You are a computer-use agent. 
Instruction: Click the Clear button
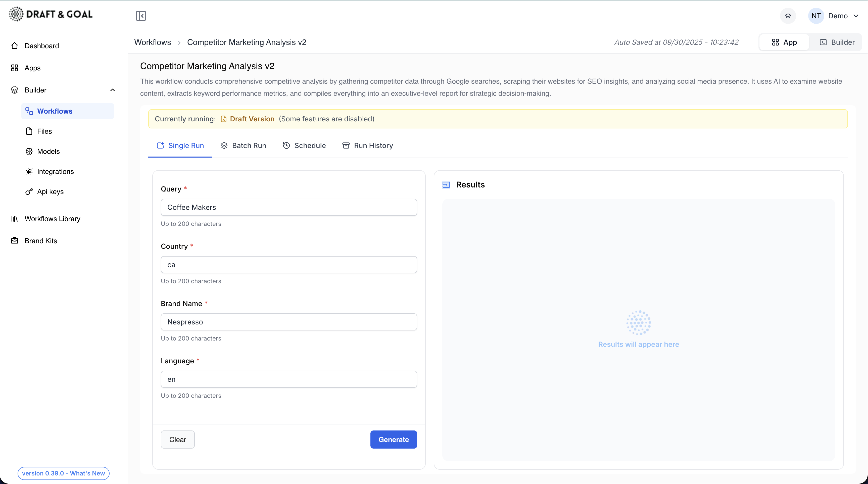click(x=178, y=440)
